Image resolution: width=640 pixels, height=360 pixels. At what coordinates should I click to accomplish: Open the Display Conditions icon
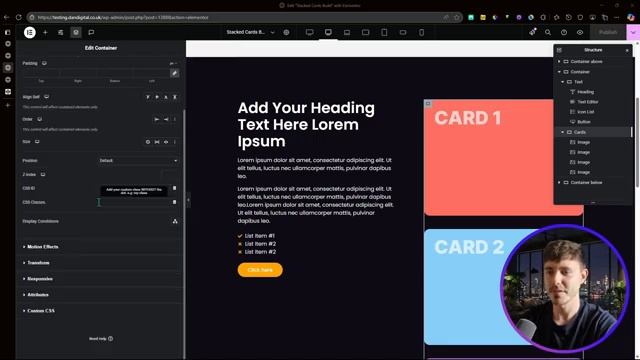[175, 221]
